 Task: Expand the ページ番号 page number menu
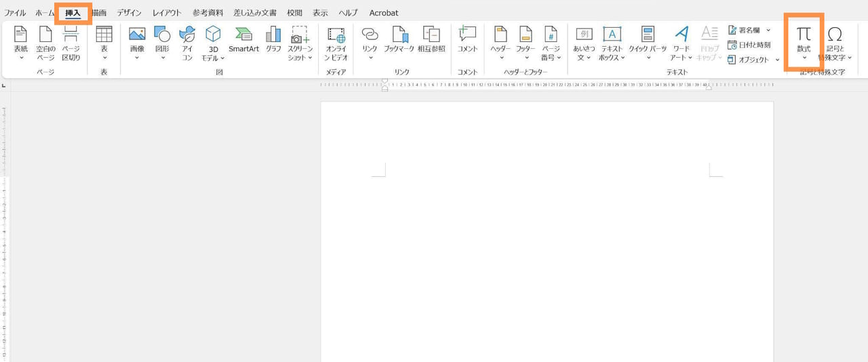tap(560, 58)
